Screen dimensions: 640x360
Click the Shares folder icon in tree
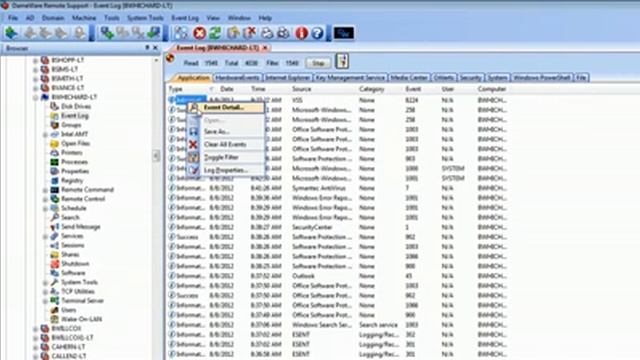(54, 255)
